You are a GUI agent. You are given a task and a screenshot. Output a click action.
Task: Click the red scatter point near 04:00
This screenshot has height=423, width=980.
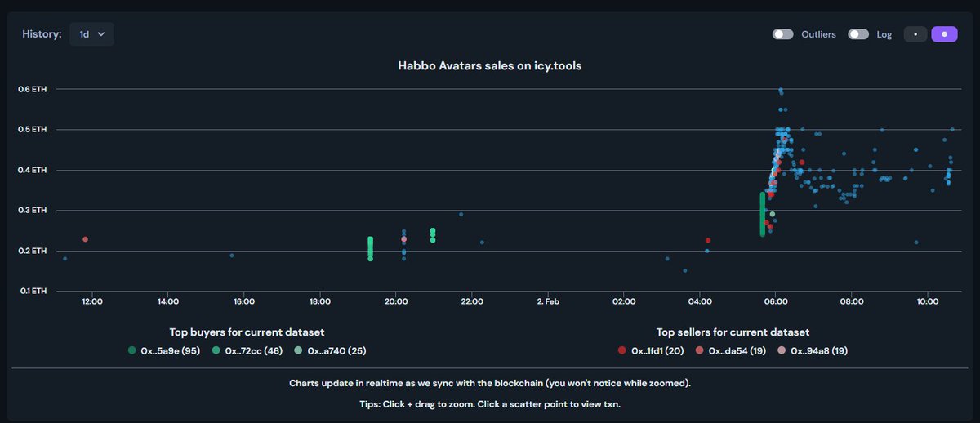[x=708, y=240]
